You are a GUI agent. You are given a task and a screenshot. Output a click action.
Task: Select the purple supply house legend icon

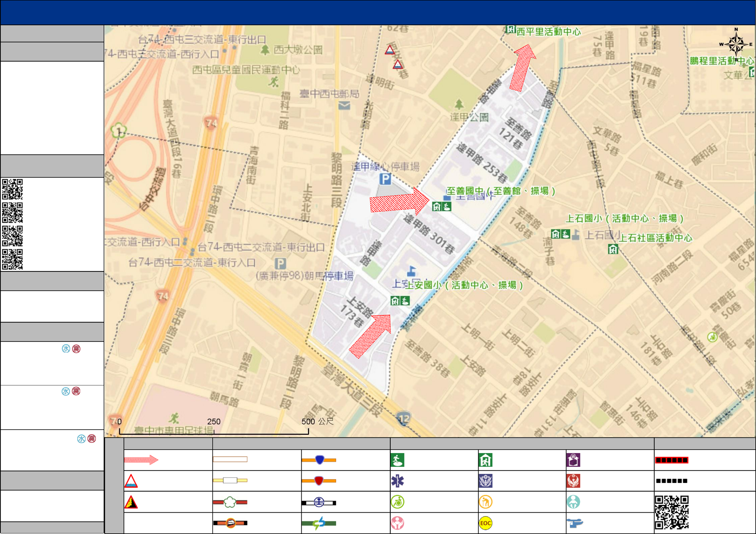573,460
